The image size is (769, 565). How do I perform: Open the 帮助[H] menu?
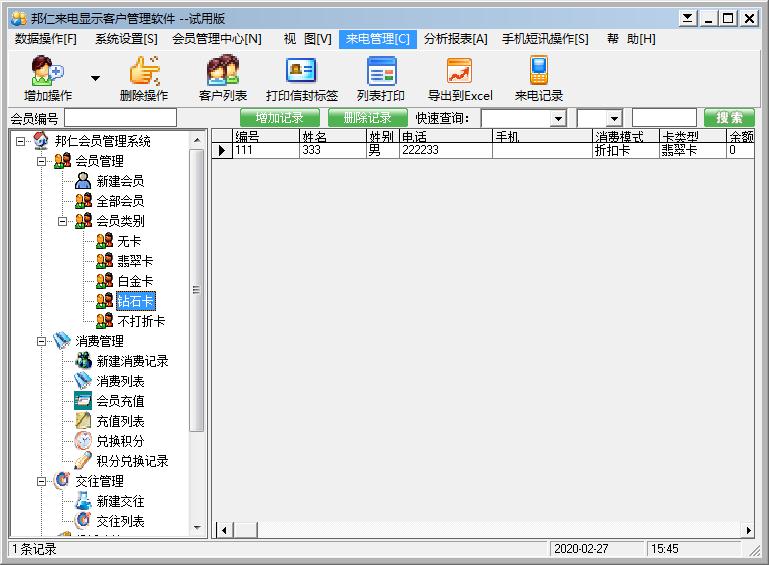pyautogui.click(x=631, y=39)
